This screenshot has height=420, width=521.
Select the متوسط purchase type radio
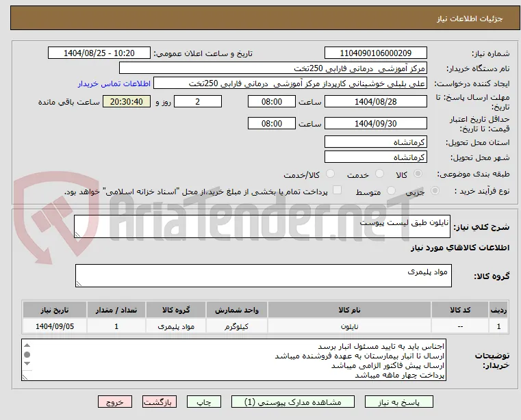(392, 191)
